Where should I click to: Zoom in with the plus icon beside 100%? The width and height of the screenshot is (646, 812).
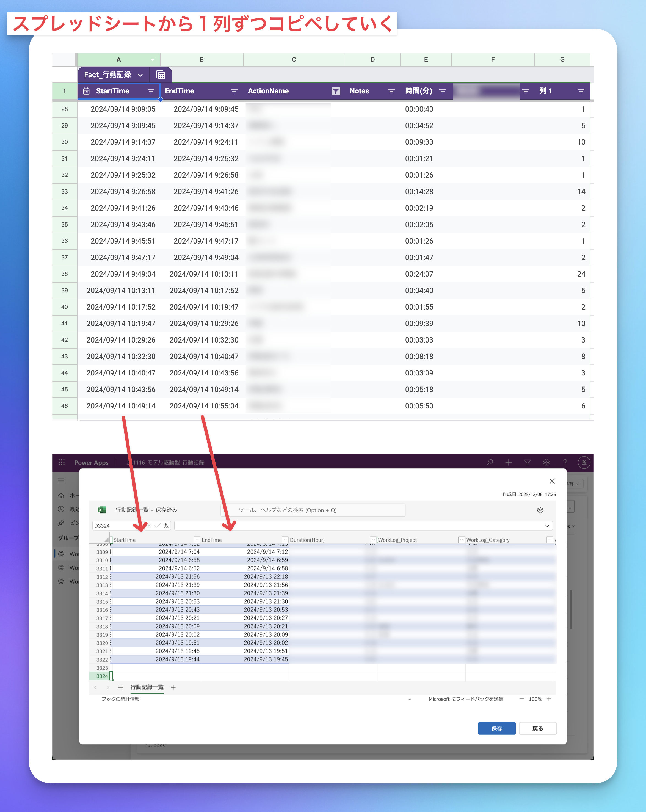click(x=549, y=699)
